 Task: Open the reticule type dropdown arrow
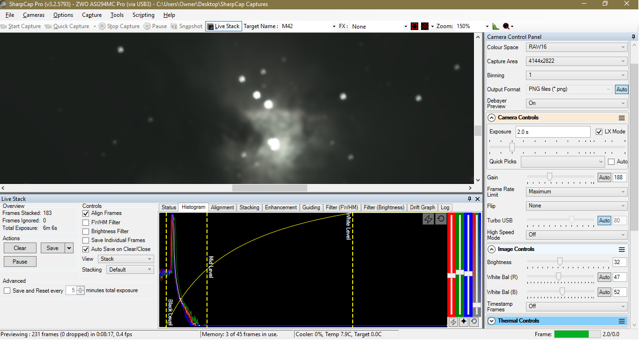[432, 27]
